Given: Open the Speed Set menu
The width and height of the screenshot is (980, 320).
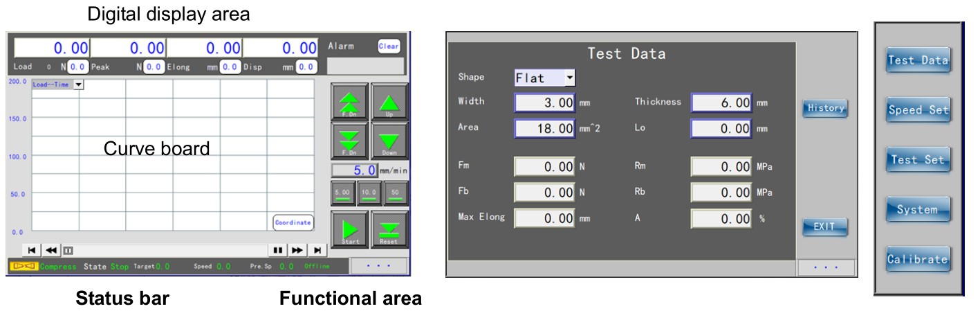Looking at the screenshot, I should [918, 110].
